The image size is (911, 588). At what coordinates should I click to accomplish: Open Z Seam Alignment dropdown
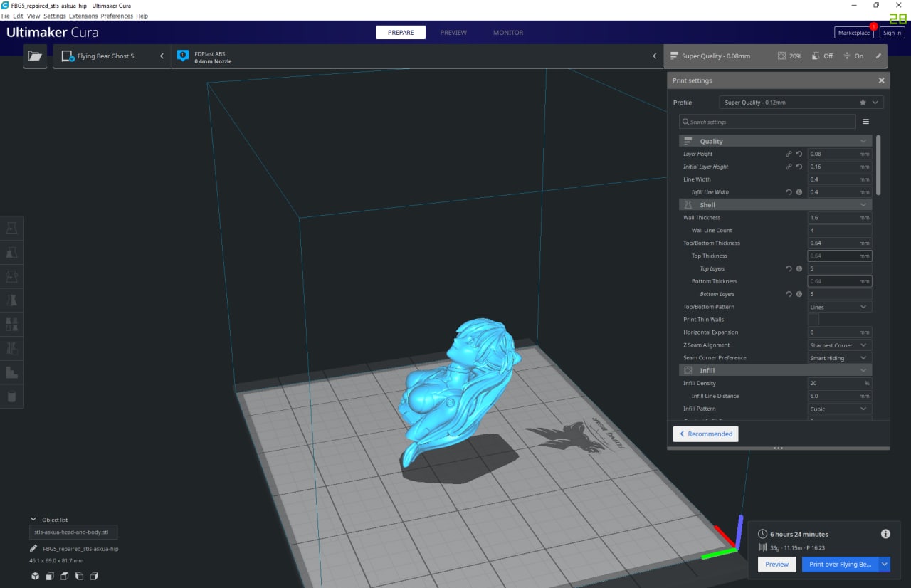point(840,345)
